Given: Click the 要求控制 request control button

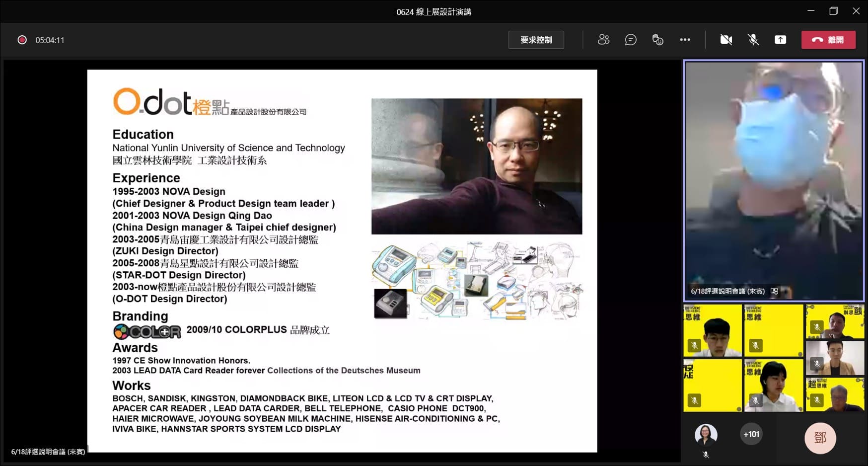Looking at the screenshot, I should (536, 40).
